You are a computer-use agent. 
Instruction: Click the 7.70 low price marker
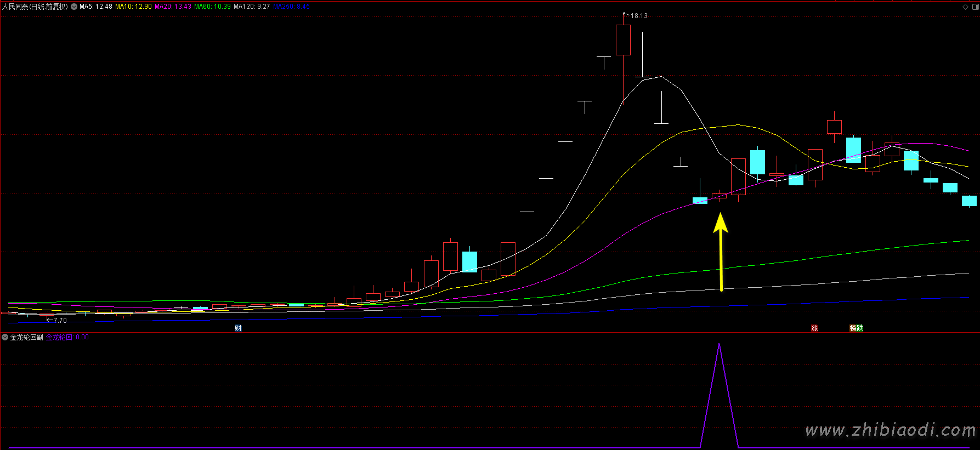59,320
